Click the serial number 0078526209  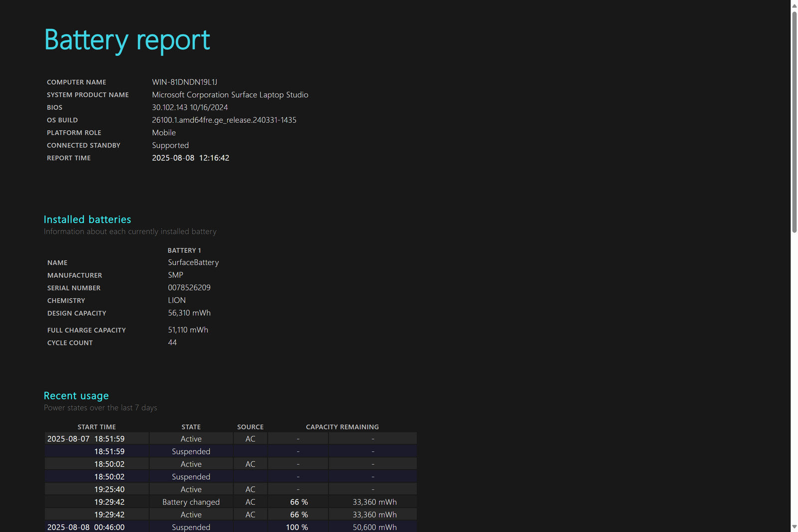click(189, 288)
